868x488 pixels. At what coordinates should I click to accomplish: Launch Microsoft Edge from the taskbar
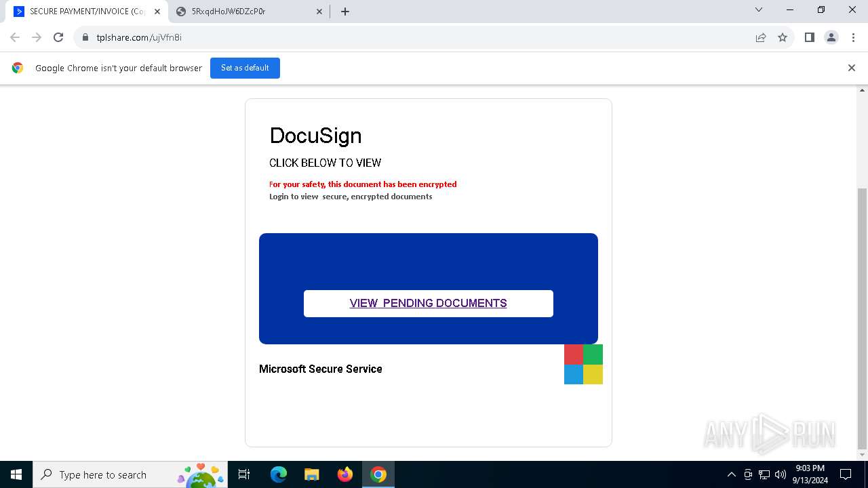coord(279,474)
